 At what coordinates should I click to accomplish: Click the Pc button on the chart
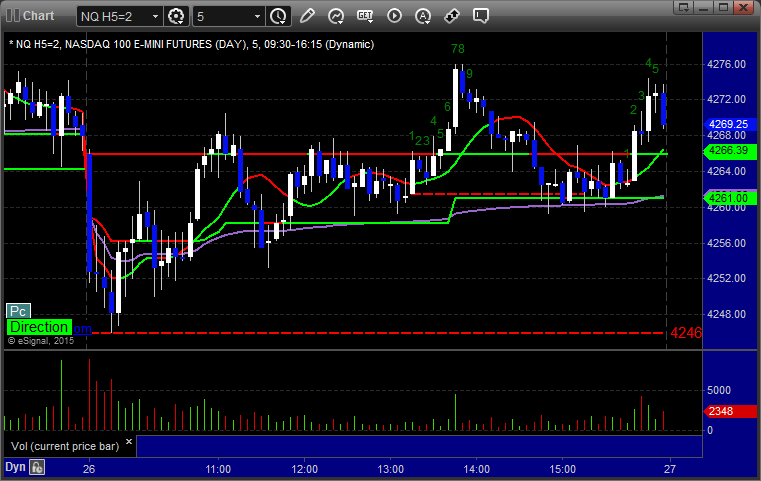pyautogui.click(x=18, y=311)
